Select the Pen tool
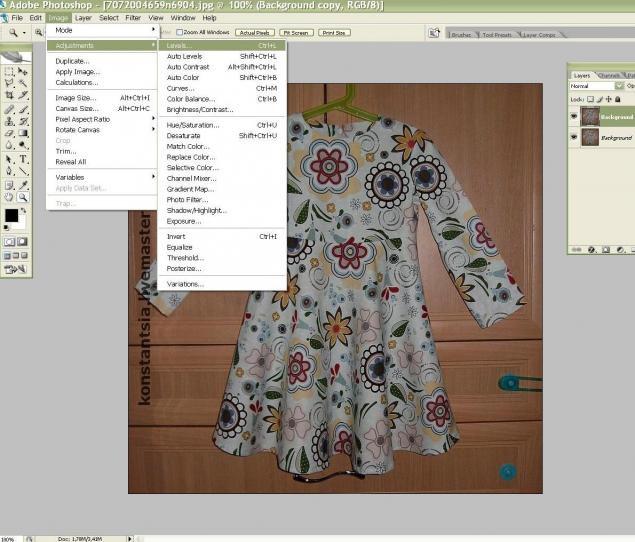Viewport: 635px width, 542px height. (9, 171)
